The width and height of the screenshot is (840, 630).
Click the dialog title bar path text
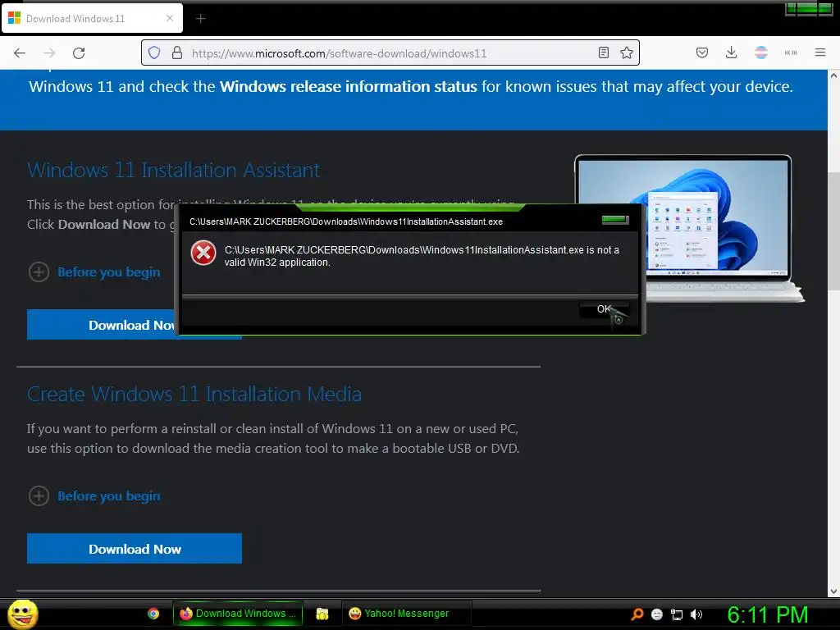click(346, 221)
